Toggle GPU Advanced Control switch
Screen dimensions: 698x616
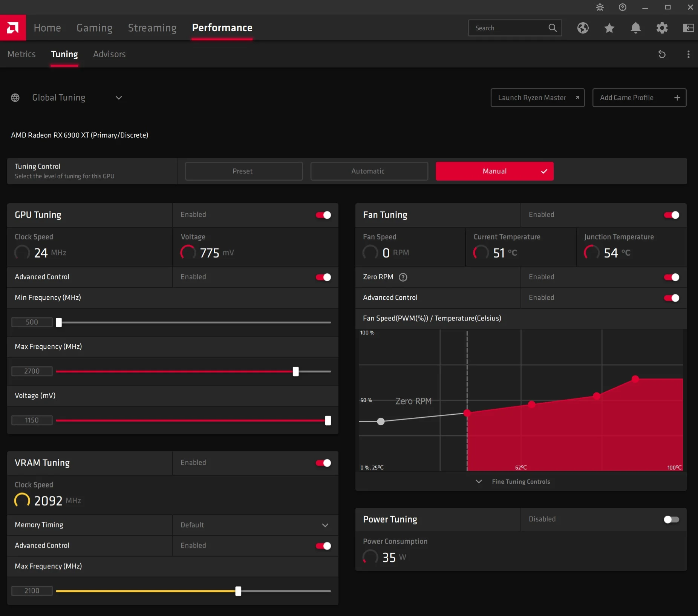323,277
